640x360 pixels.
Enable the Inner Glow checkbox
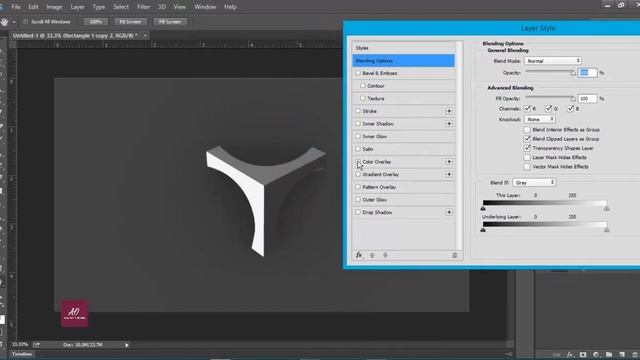[x=358, y=136]
